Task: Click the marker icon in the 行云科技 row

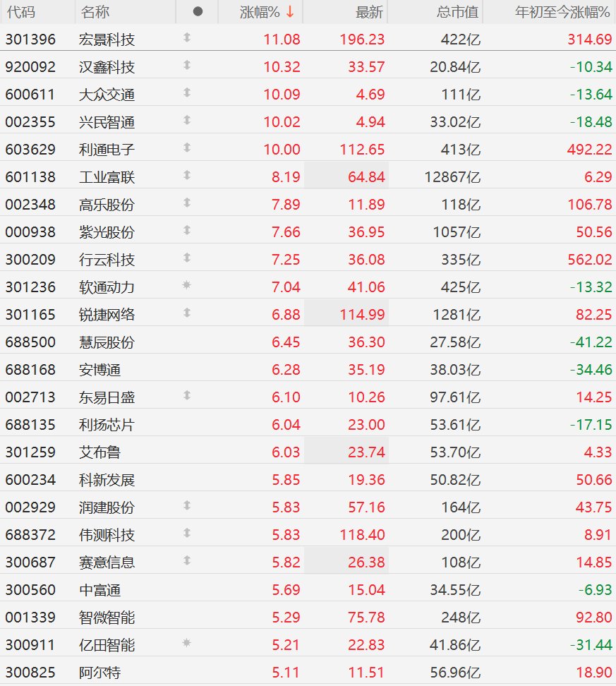Action: 187,258
